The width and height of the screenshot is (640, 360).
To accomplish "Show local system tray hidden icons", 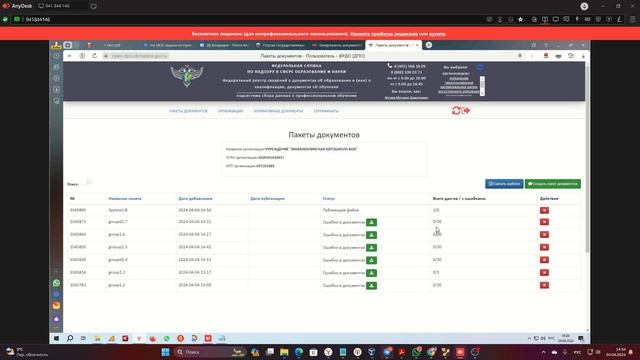I will pyautogui.click(x=543, y=352).
